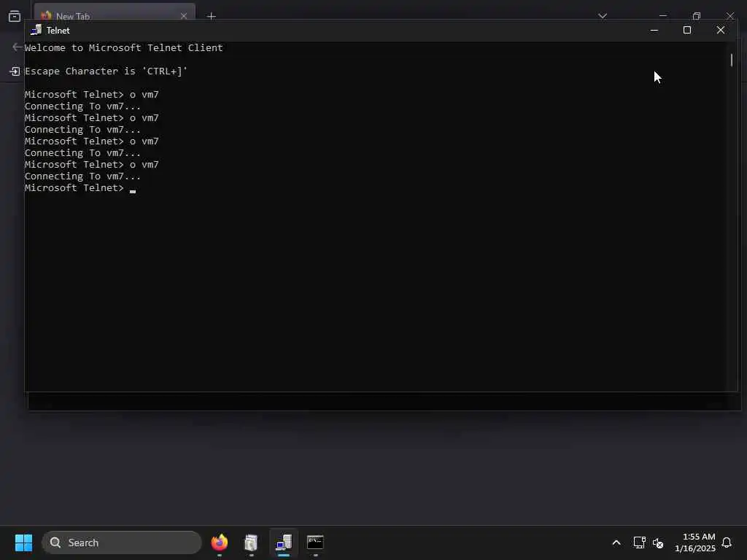Click the network status tray icon

click(639, 542)
